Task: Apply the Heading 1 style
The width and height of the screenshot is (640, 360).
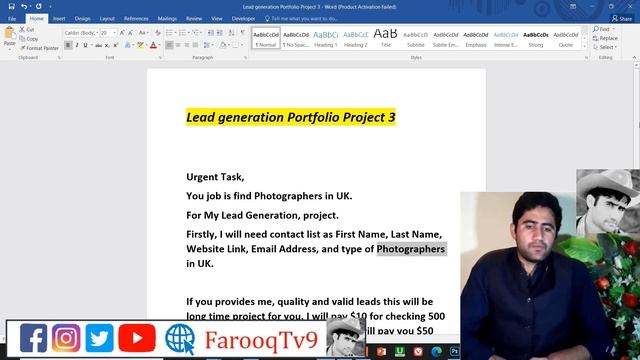Action: tap(325, 38)
